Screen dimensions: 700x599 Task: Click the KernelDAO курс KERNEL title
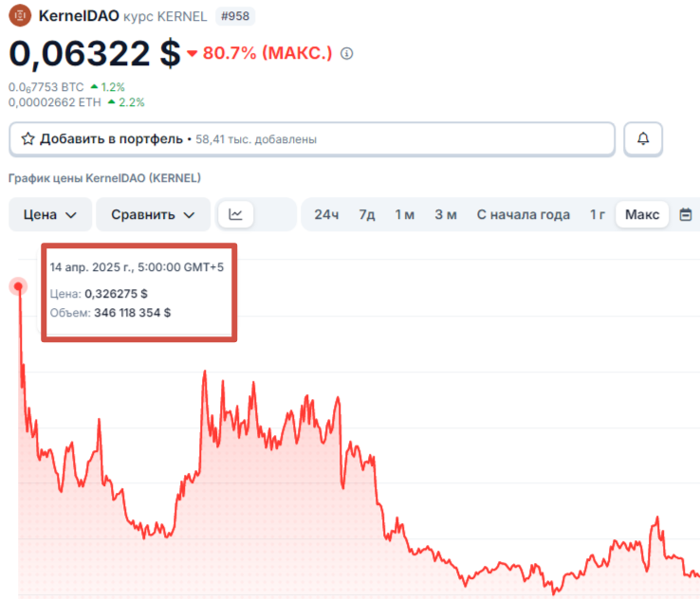[x=122, y=16]
